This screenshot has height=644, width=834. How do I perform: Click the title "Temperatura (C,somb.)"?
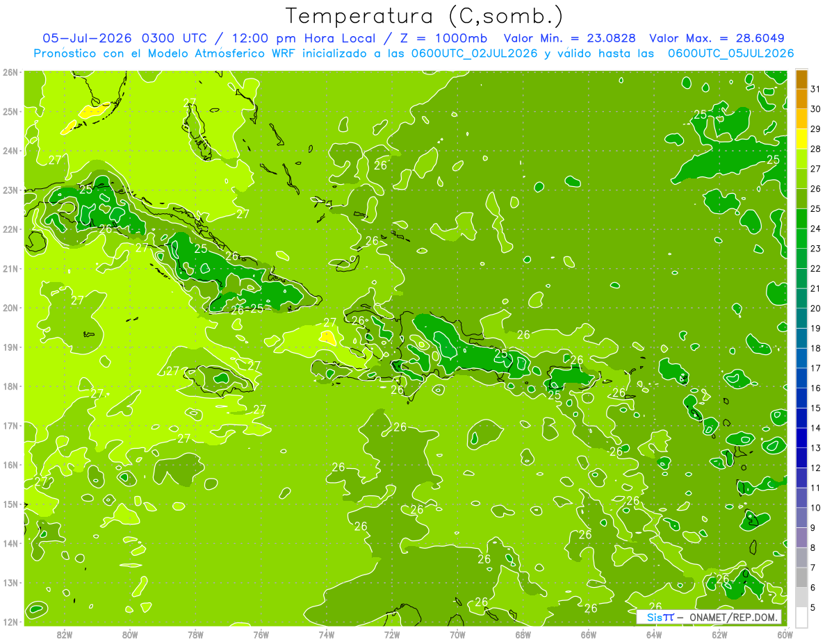[x=424, y=16]
